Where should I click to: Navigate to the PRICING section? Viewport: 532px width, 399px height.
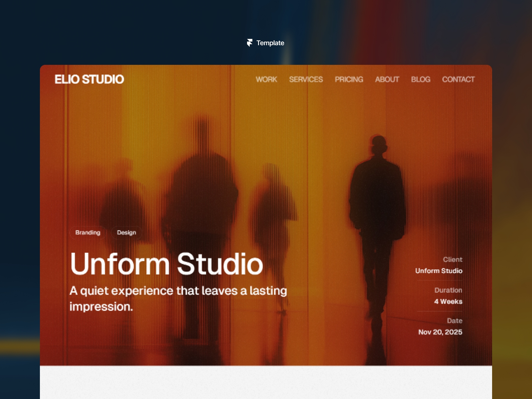point(349,79)
